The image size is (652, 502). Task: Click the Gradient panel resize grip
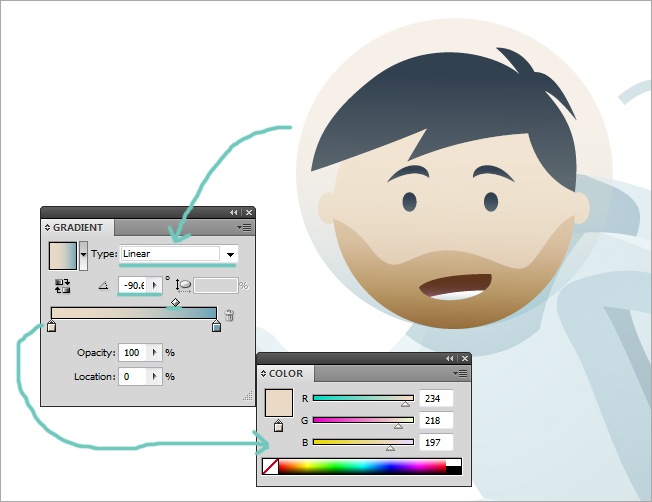(x=248, y=396)
